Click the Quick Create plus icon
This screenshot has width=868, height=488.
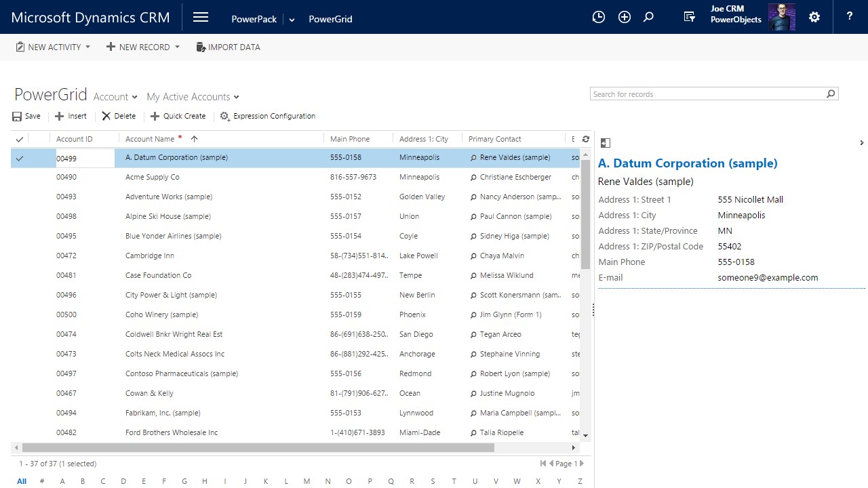[x=155, y=117]
